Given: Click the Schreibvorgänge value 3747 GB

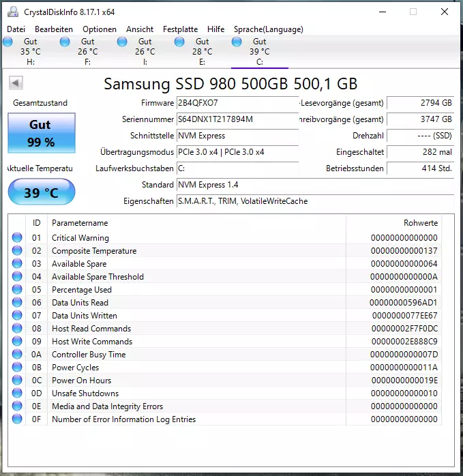Looking at the screenshot, I should [x=421, y=119].
